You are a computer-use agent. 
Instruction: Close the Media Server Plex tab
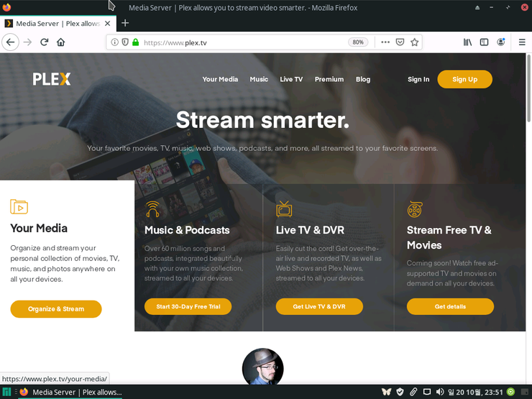[x=108, y=24]
